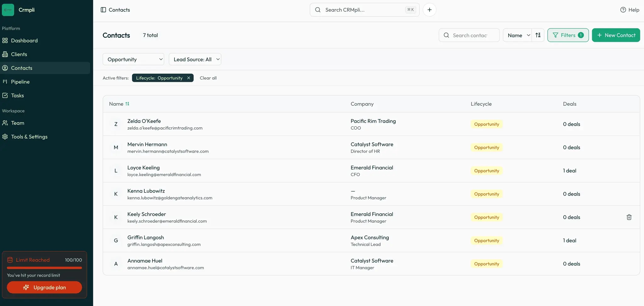Click Pacific Rim Trading company cell
The image size is (644, 306).
point(373,121)
